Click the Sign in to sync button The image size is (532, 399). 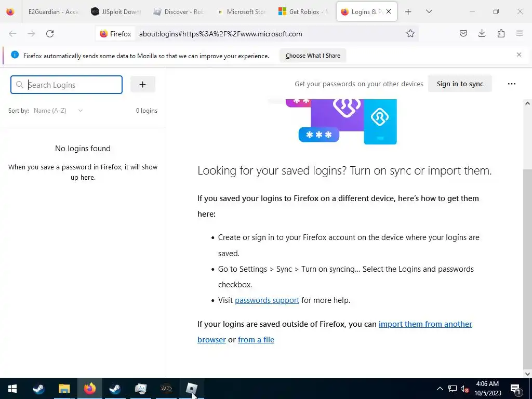[460, 84]
